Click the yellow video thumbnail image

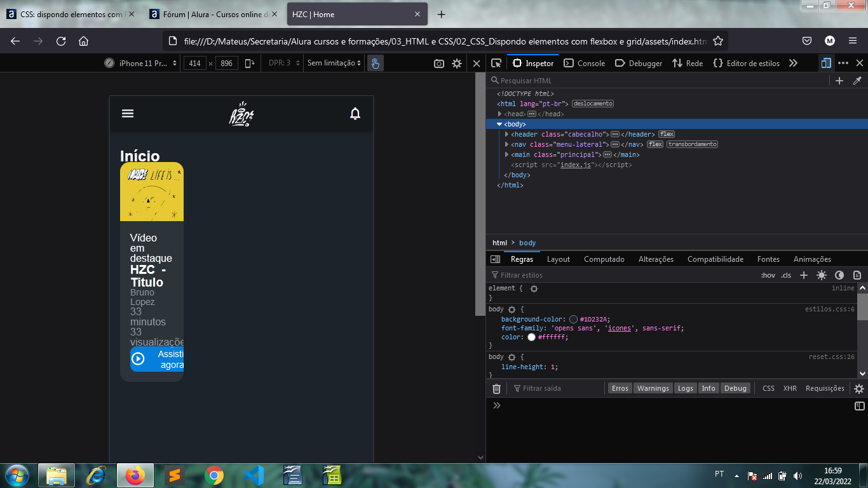[x=152, y=192]
